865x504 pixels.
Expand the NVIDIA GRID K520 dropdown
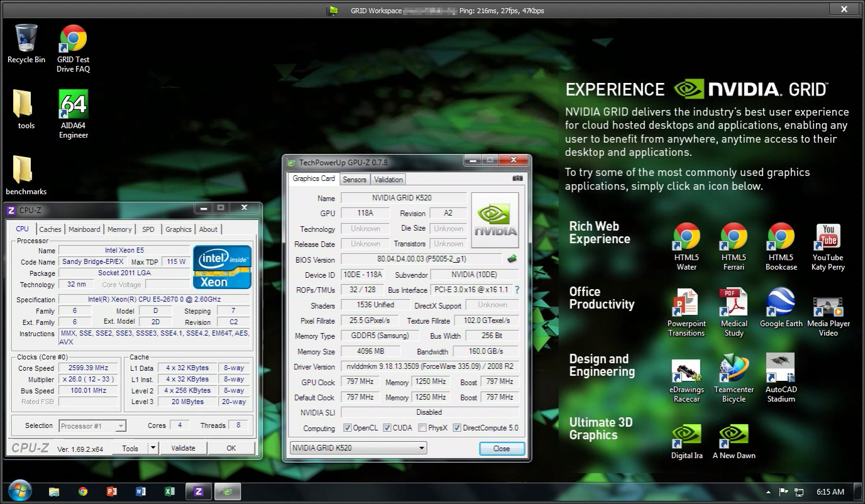pyautogui.click(x=420, y=448)
